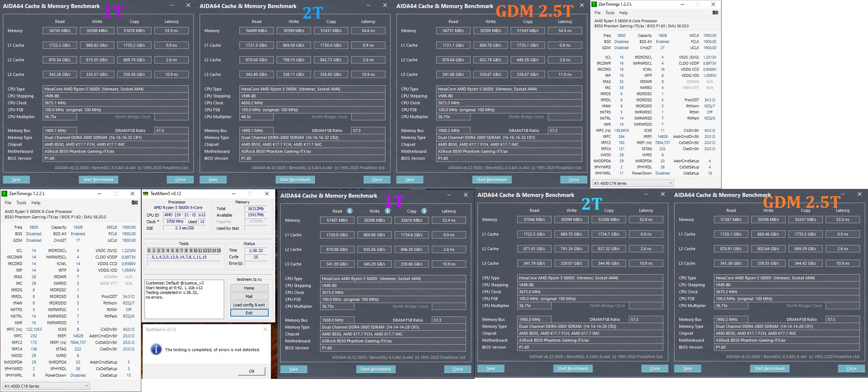Click the Exit button in TestMem5

coord(249,313)
